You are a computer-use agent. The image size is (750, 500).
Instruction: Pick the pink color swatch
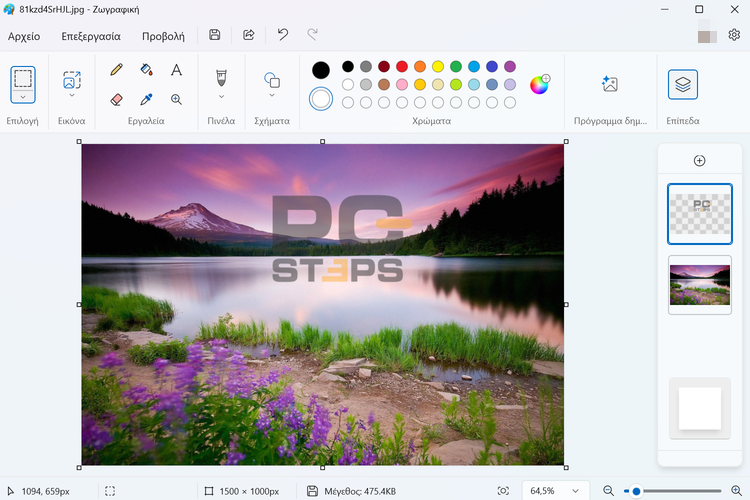(x=402, y=85)
